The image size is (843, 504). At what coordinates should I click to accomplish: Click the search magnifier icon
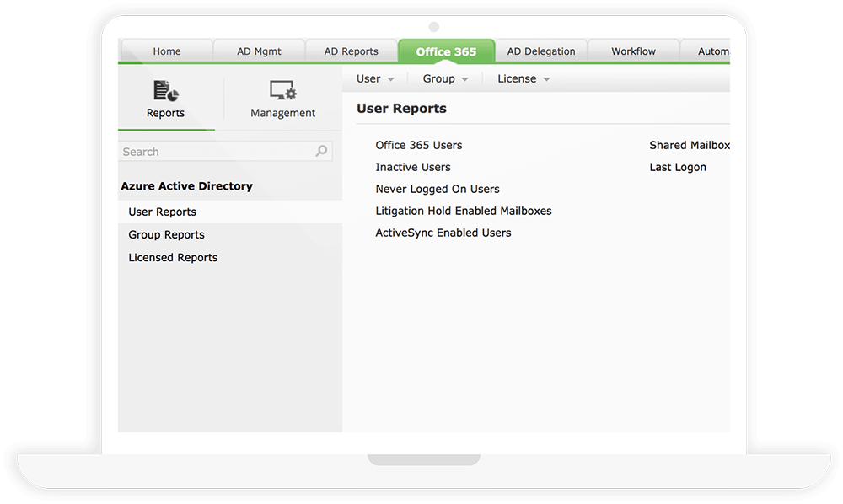coord(321,151)
